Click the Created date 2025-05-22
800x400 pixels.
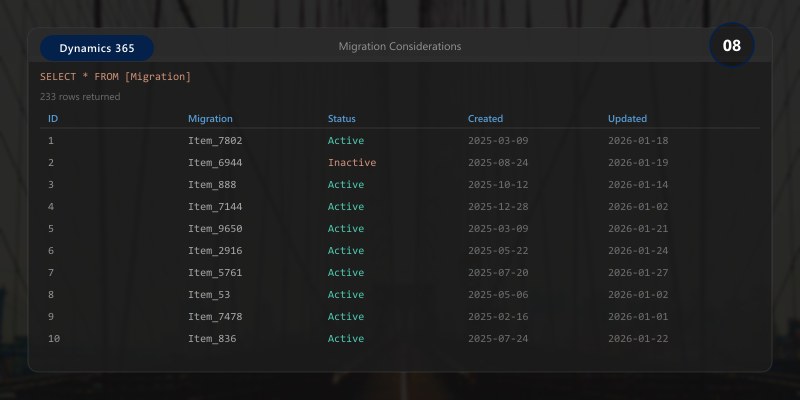[x=498, y=250]
